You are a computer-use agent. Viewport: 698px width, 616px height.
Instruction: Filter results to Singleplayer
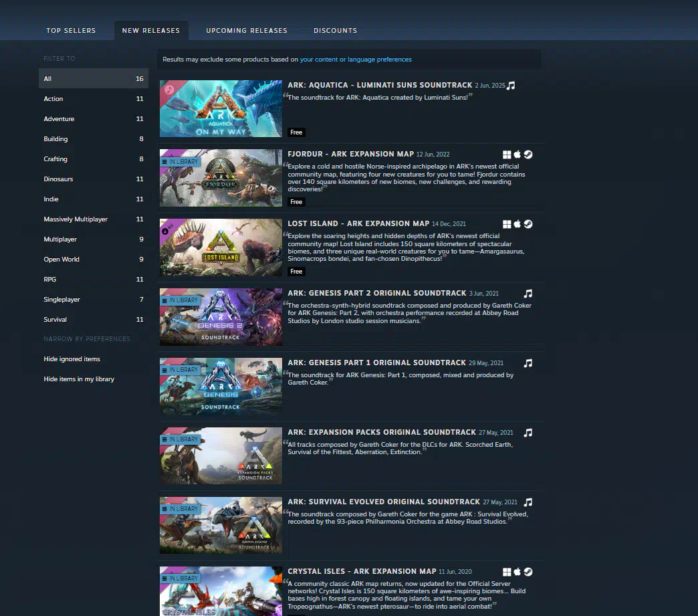pyautogui.click(x=94, y=299)
